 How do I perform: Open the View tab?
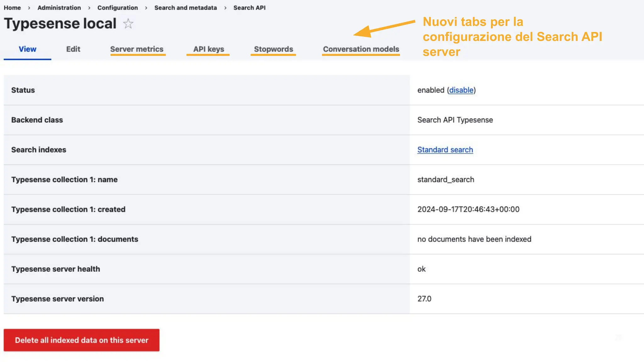(x=27, y=49)
